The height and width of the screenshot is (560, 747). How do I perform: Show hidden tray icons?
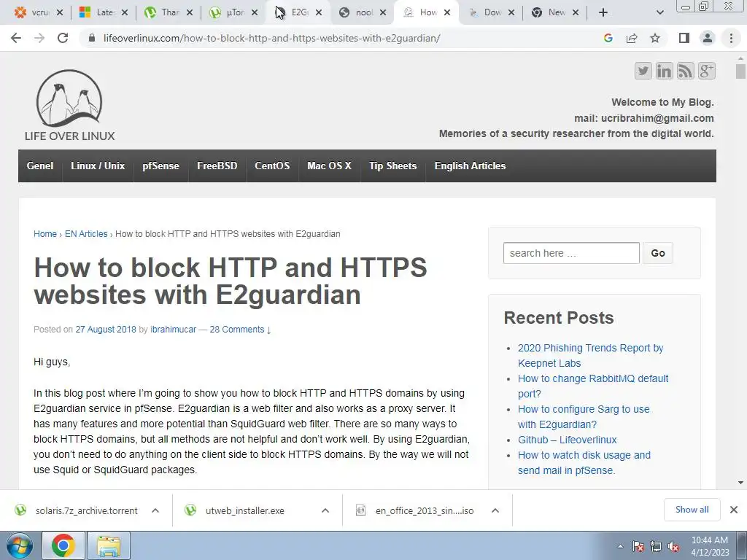620,546
